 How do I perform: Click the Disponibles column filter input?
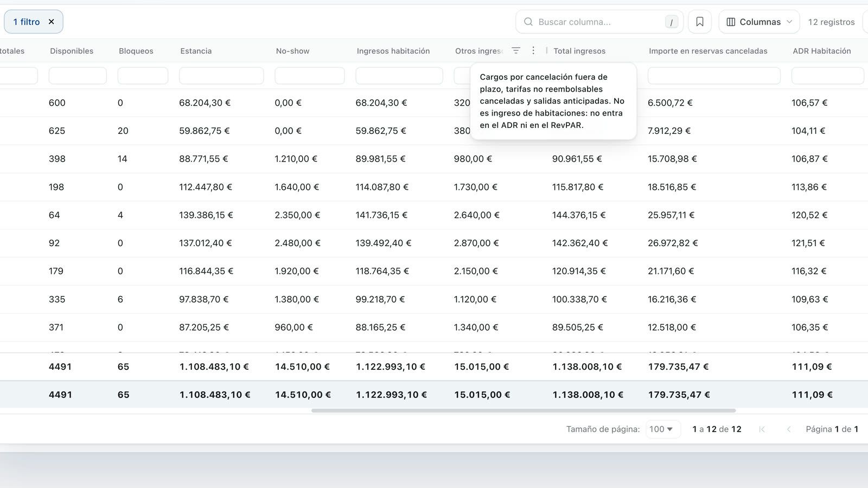78,75
